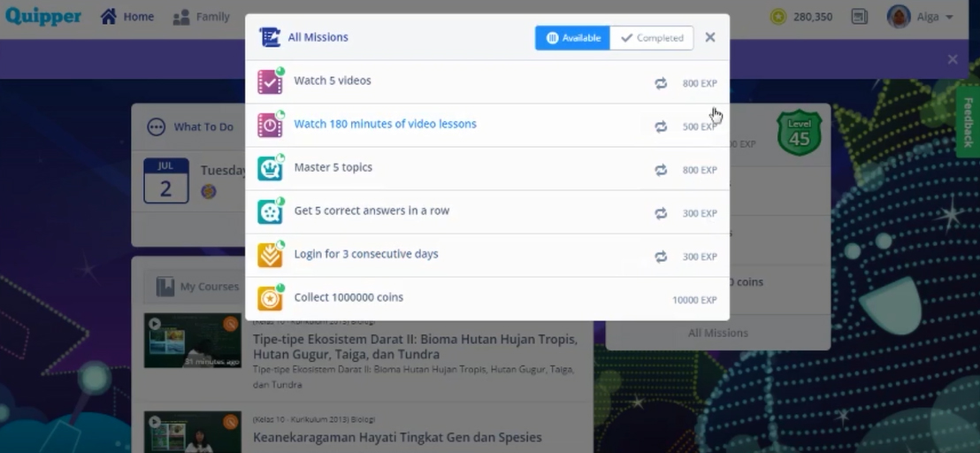Click the repeat icon for Watch 180 minutes

661,127
